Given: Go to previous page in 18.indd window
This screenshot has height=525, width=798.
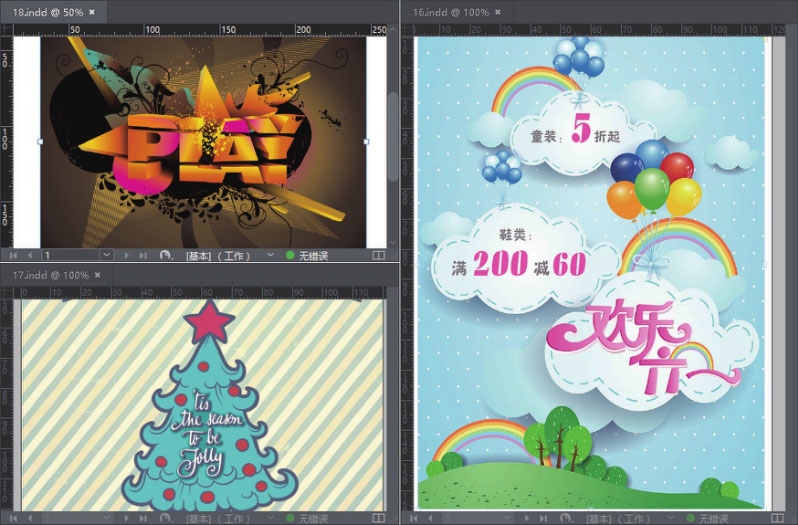Looking at the screenshot, I should tap(29, 256).
